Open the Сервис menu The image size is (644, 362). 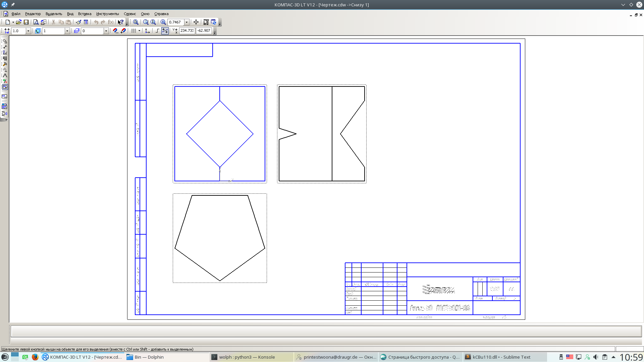click(x=130, y=14)
